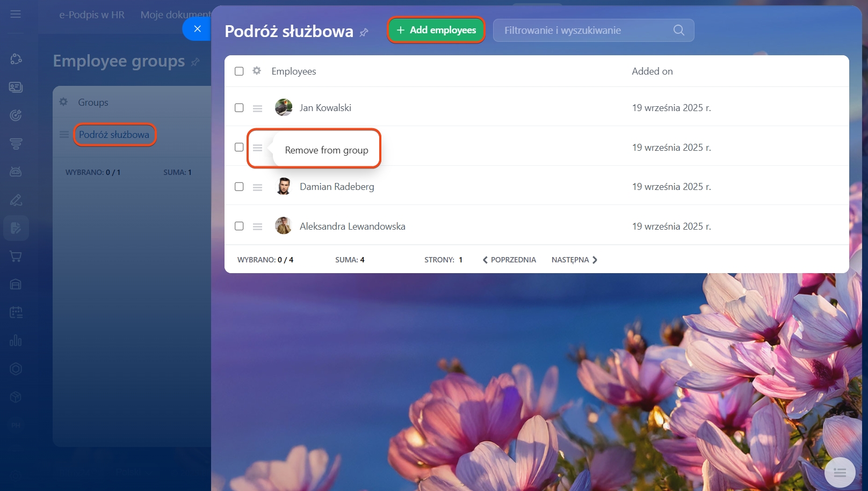Open the target goals icon in sidebar

(16, 115)
